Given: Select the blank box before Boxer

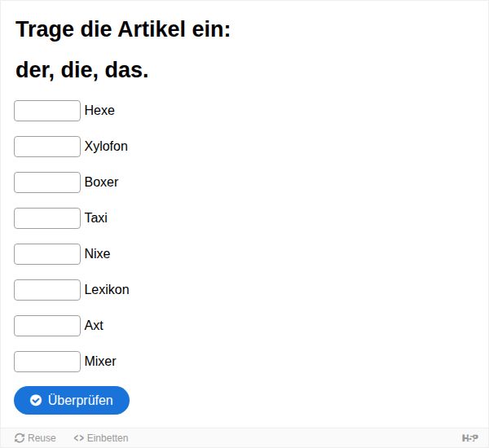Looking at the screenshot, I should pos(47,182).
